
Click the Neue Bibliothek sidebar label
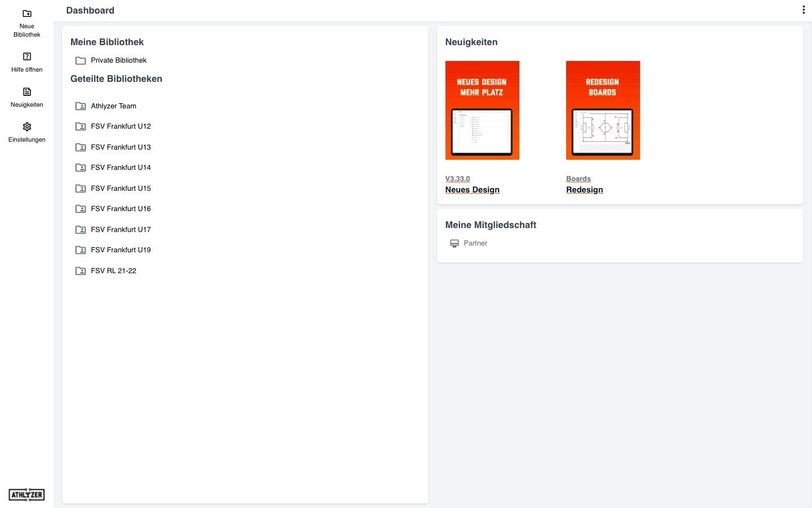click(27, 30)
